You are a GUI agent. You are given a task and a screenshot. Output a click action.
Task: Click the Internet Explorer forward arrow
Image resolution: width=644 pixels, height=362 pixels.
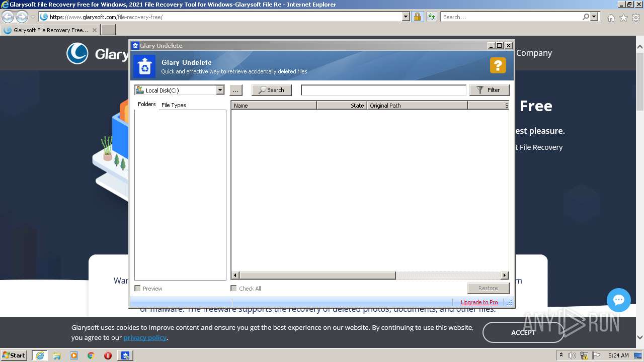point(22,17)
